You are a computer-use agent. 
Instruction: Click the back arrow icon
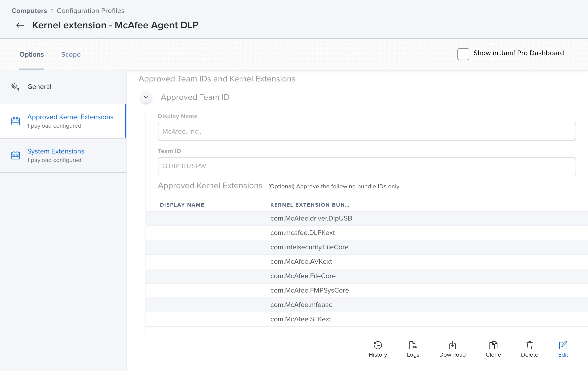click(20, 25)
